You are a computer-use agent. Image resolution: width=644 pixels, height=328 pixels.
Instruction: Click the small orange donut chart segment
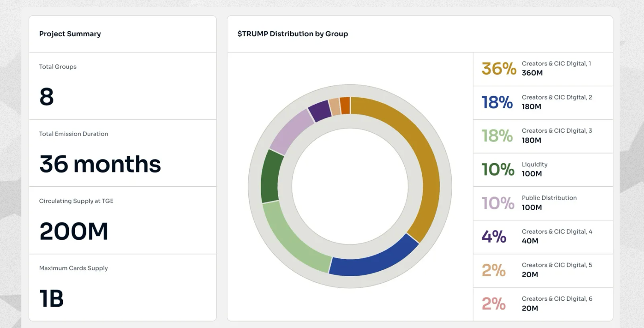[345, 105]
